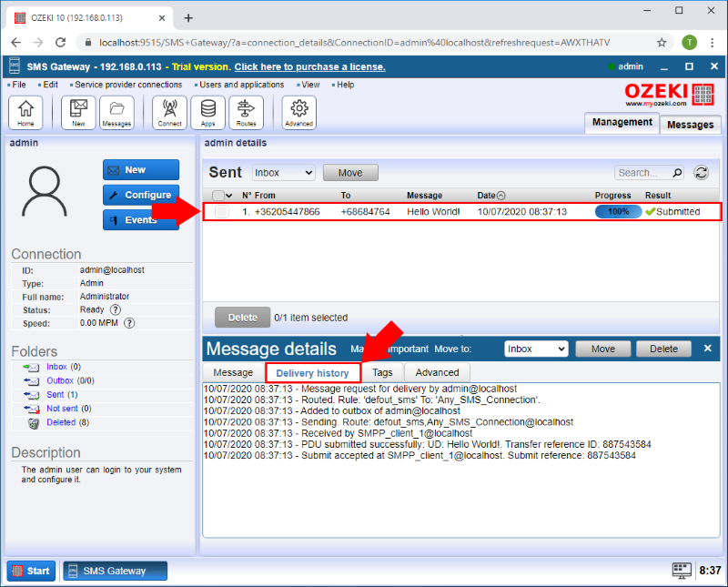Click the Windows-style Start button

[x=31, y=571]
